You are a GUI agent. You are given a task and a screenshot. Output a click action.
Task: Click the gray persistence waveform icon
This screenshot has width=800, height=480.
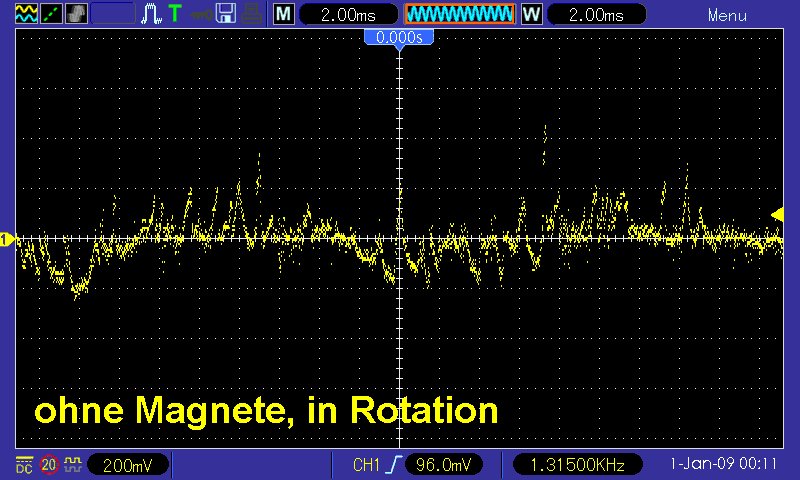click(76, 14)
